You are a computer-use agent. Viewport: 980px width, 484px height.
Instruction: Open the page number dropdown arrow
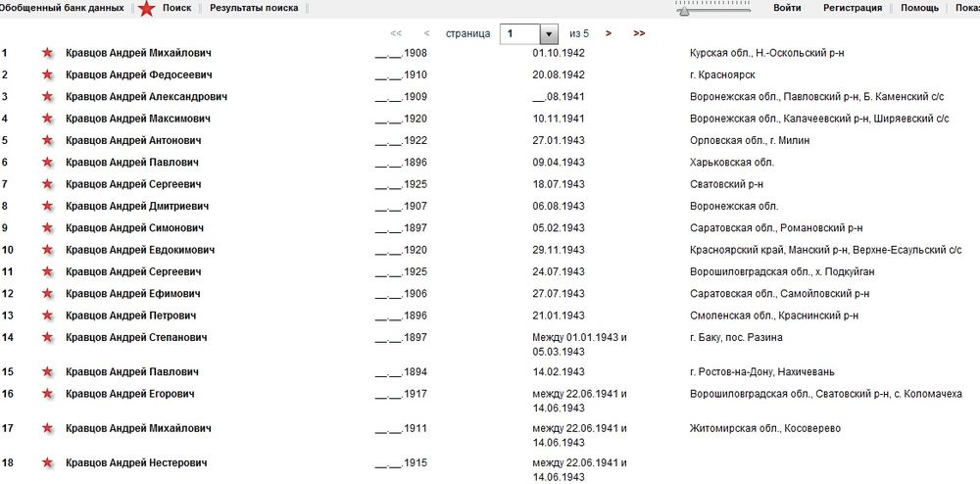click(x=549, y=34)
